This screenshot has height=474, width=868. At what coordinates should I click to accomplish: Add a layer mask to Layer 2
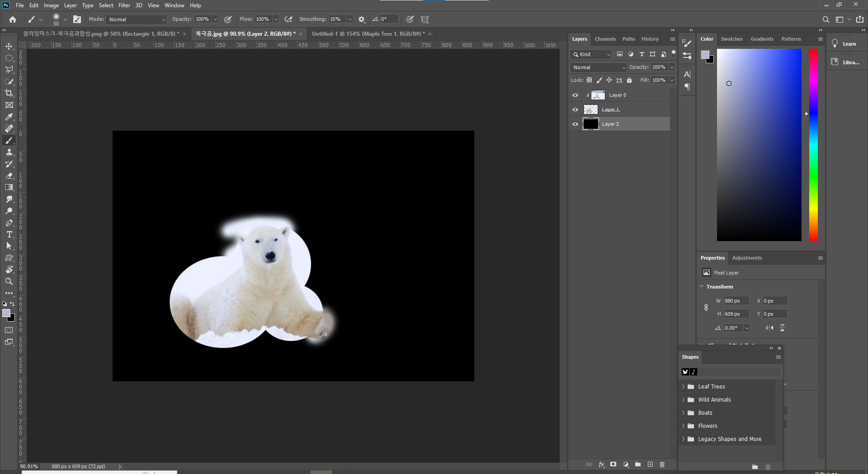613,465
